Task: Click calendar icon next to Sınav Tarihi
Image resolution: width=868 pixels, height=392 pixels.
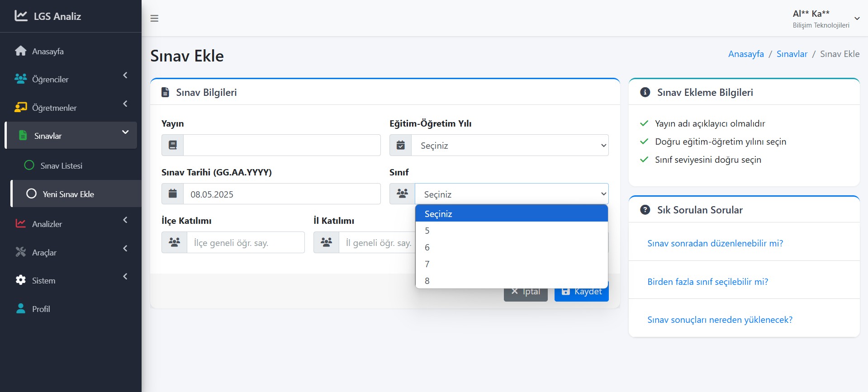Action: (x=172, y=194)
